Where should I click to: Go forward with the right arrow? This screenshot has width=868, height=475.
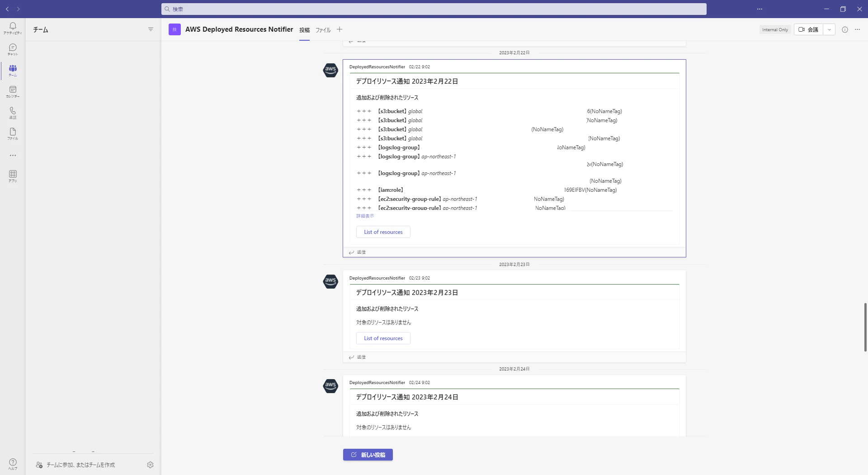point(18,9)
